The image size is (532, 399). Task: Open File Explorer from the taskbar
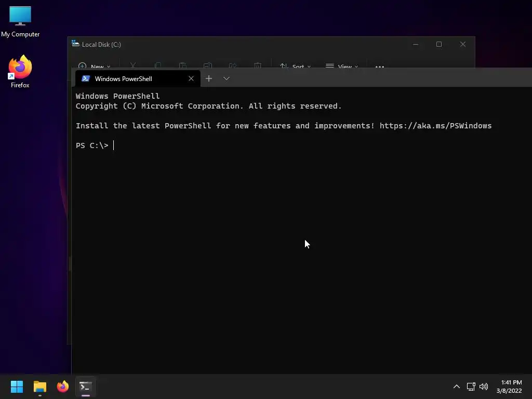coord(39,387)
